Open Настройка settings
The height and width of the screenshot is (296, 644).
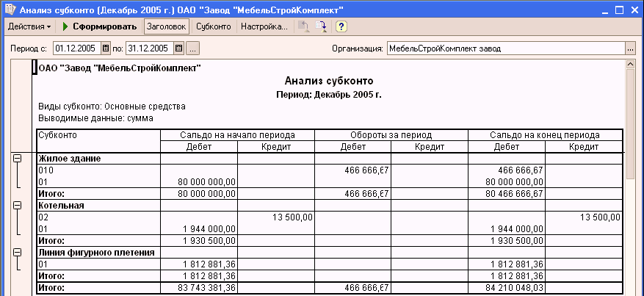coord(264,26)
